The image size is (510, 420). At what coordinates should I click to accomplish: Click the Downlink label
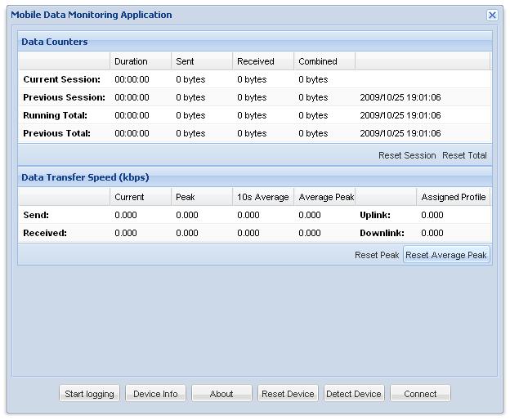[x=382, y=233]
